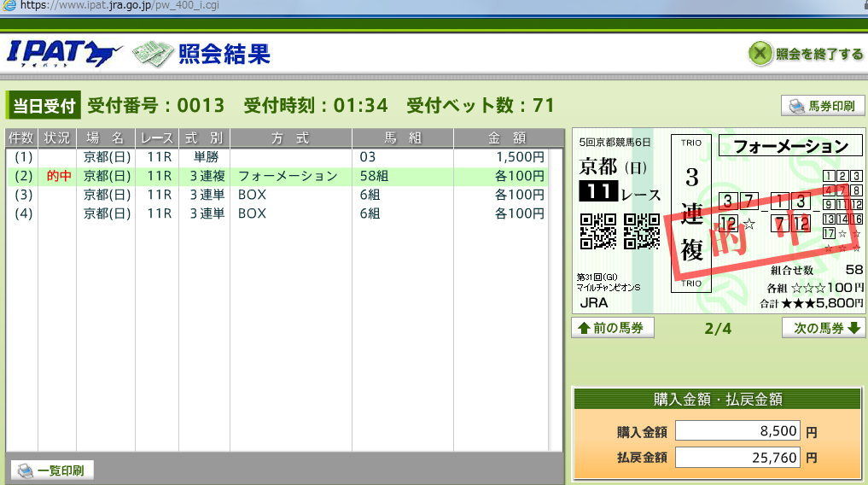Click 受付番号：0013 text
This screenshot has height=485, width=868.
(x=156, y=105)
